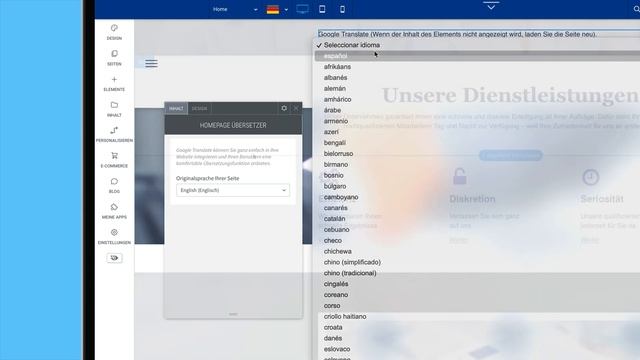The height and width of the screenshot is (360, 640).
Task: Switch to mobile phone view icon
Action: click(x=342, y=9)
